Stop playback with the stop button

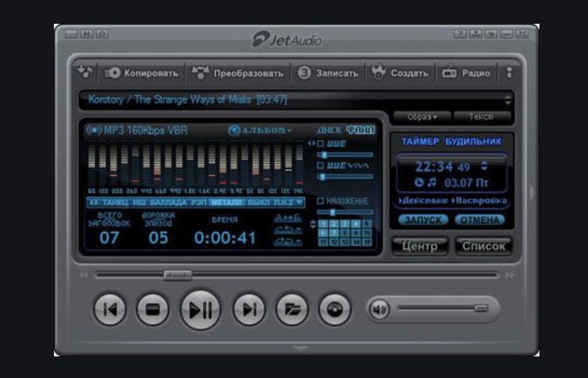pos(152,309)
